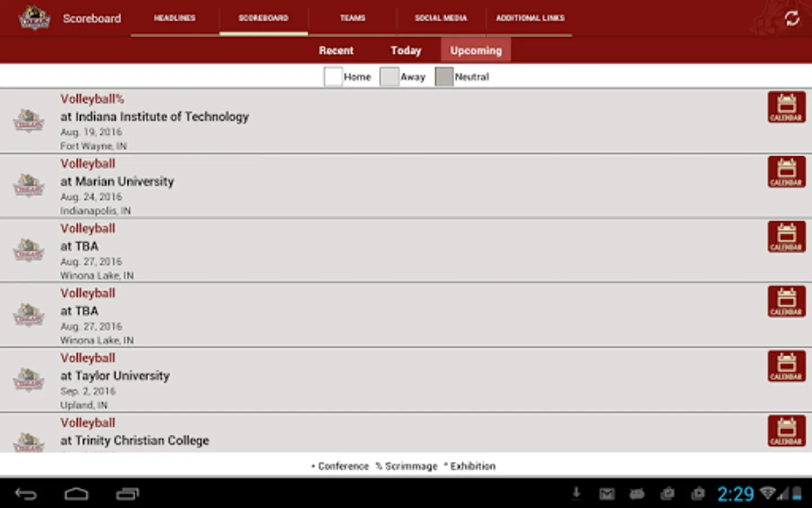812x508 pixels.
Task: Open the download notification icon
Action: (x=576, y=494)
